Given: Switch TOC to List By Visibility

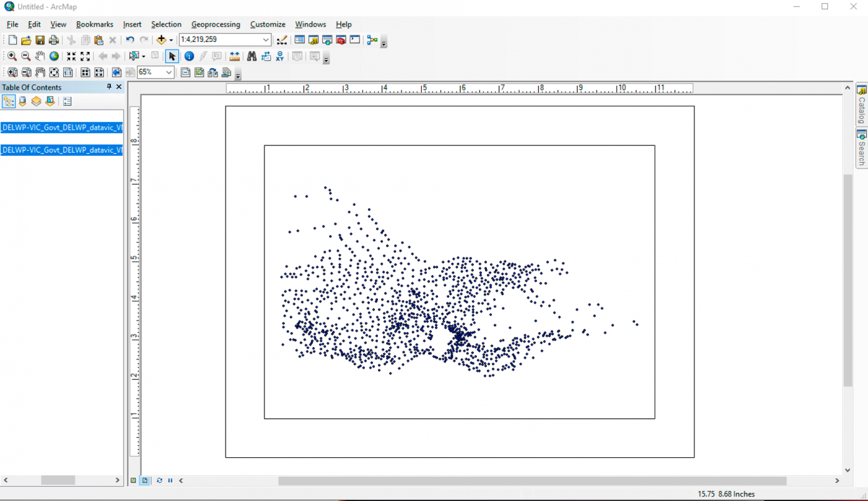Looking at the screenshot, I should [36, 101].
